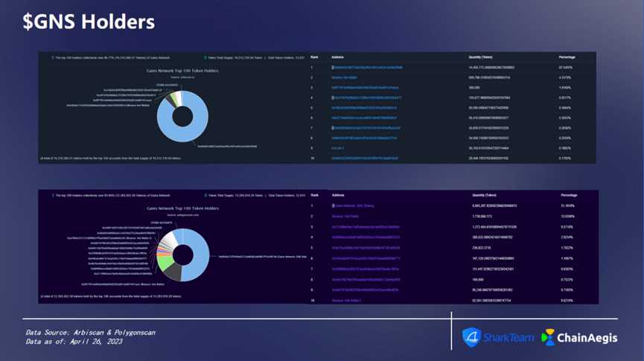Click the ChainAegis colorful logo icon
The image size is (644, 361).
pyautogui.click(x=548, y=337)
